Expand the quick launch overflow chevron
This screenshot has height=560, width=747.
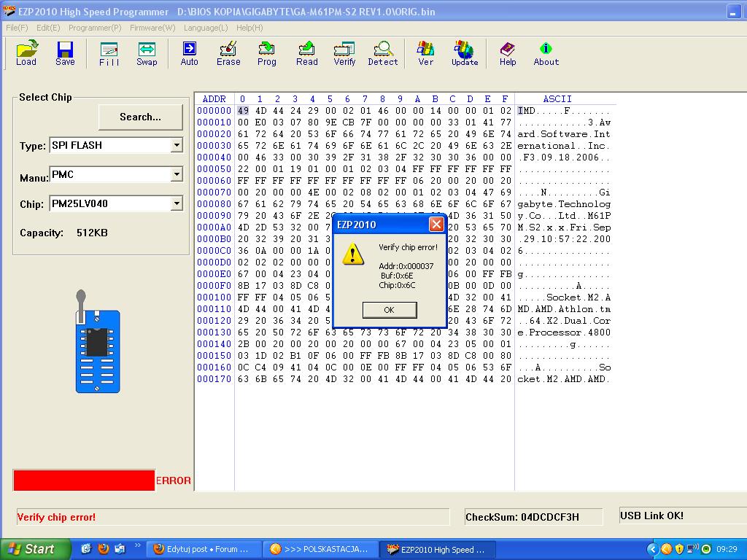[x=138, y=545]
